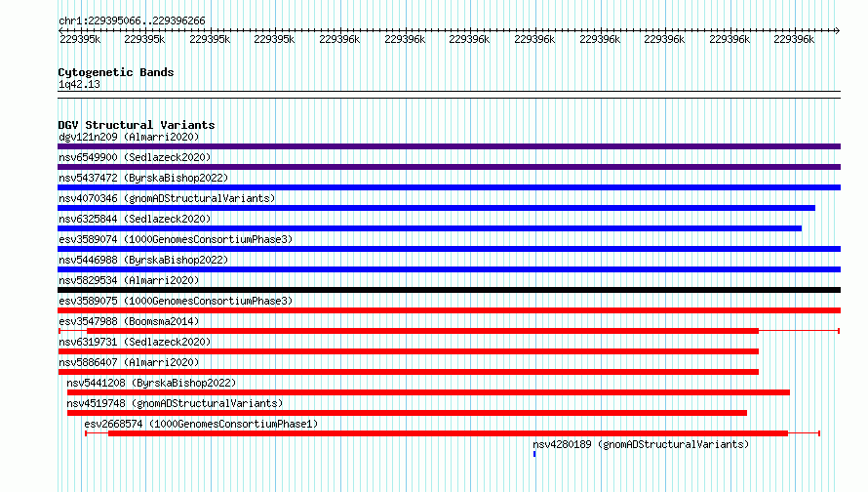The height and width of the screenshot is (492, 868).
Task: Click the left arrowhead of the coordinate ruler
Action: 60,30
